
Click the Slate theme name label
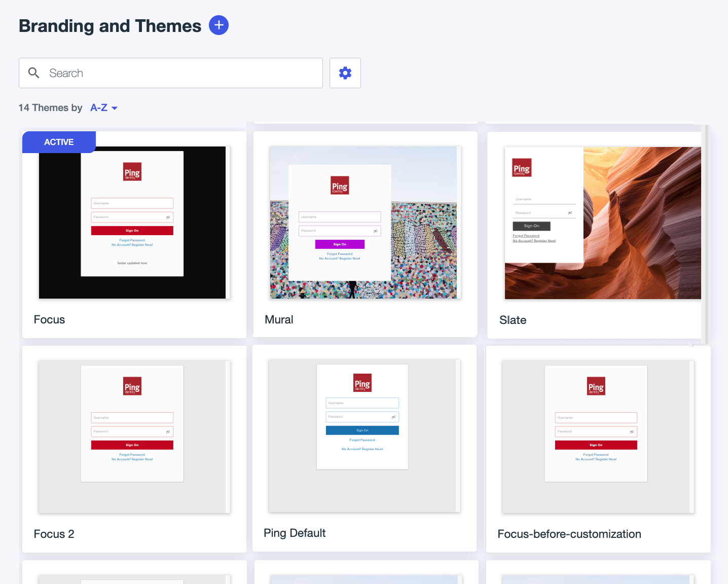pos(513,320)
